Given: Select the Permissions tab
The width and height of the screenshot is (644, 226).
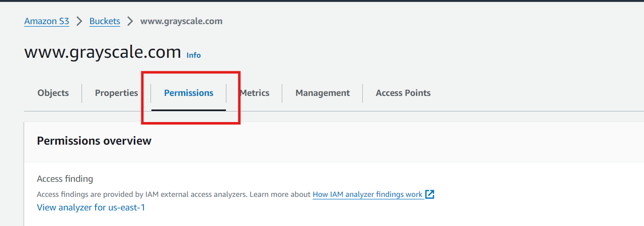Looking at the screenshot, I should click(x=189, y=93).
